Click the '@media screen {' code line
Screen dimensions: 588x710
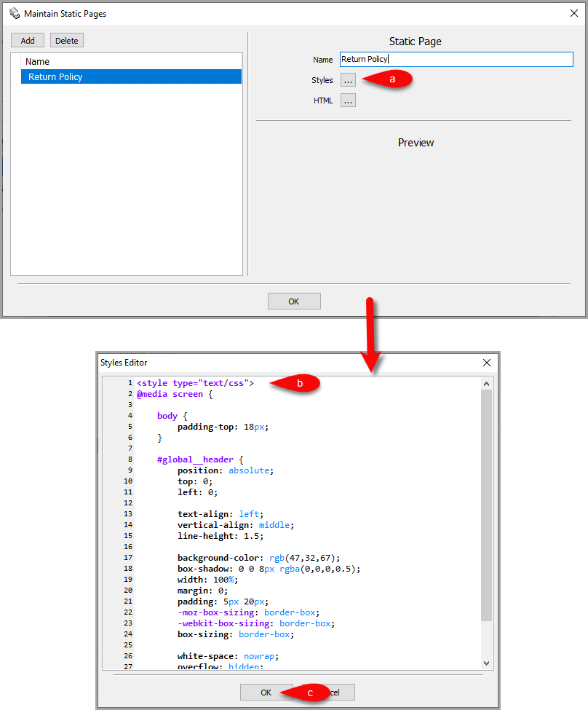[x=175, y=394]
